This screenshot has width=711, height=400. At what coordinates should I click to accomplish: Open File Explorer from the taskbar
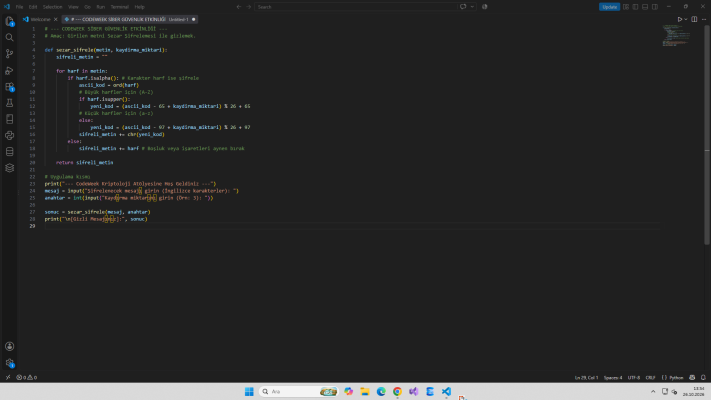tap(365, 391)
